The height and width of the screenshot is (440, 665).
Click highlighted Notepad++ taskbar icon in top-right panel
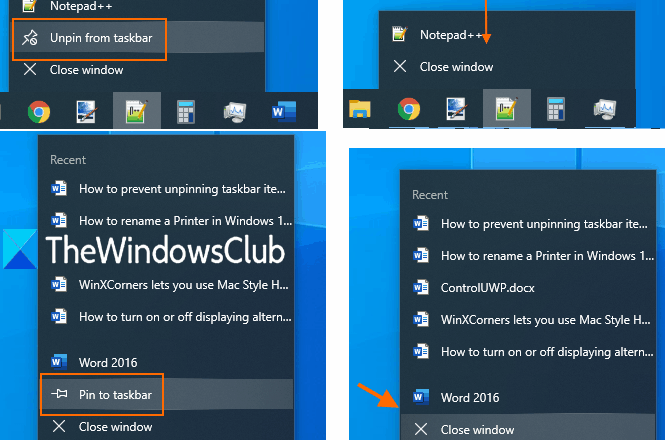(x=507, y=109)
